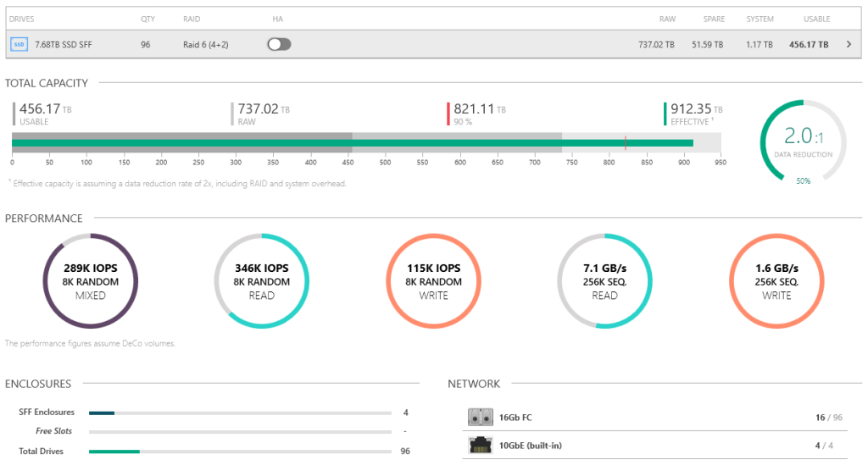
Task: Click the 1.6 GB/s sequential write gauge
Action: coord(776,281)
